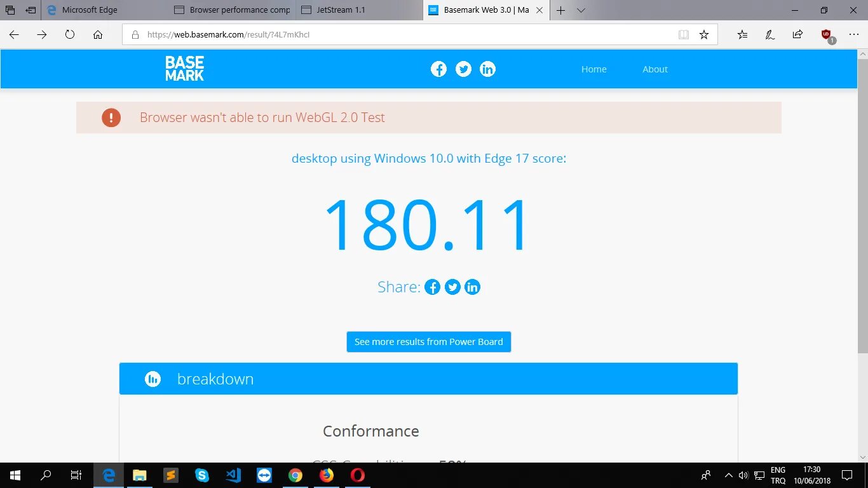Open Facebook icon in Basemark header
The image size is (868, 488).
click(x=438, y=69)
